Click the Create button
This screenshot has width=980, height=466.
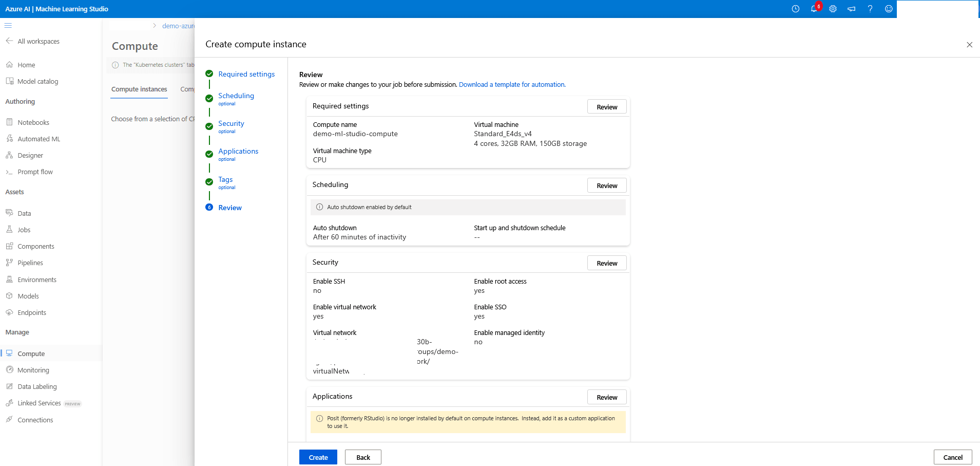pyautogui.click(x=318, y=457)
